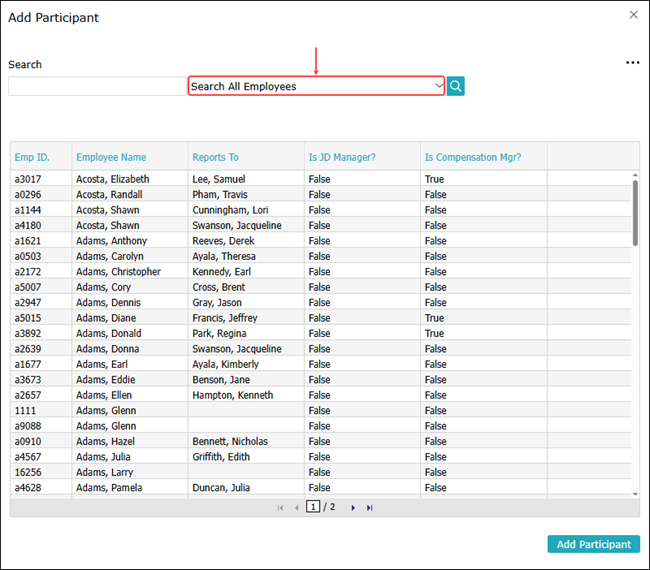Close the Add Participant dialog

coord(633,15)
